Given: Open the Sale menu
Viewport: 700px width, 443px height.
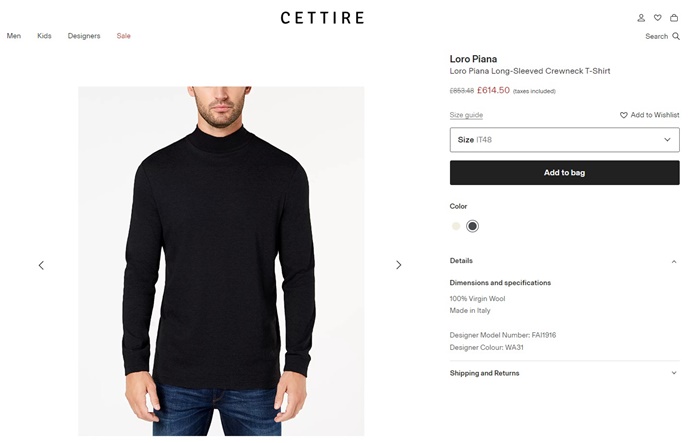Looking at the screenshot, I should 123,36.
